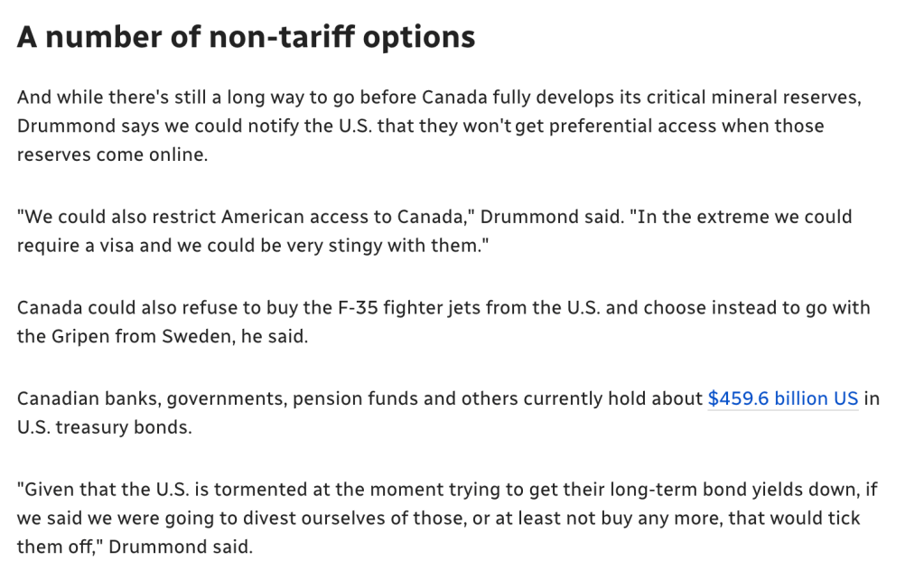
Task: Click the text 'U.S. treasury bonds.'
Action: [x=104, y=427]
